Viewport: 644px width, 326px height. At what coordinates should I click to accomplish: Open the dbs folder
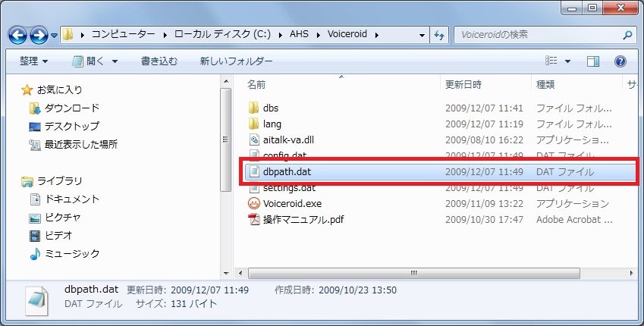click(270, 108)
